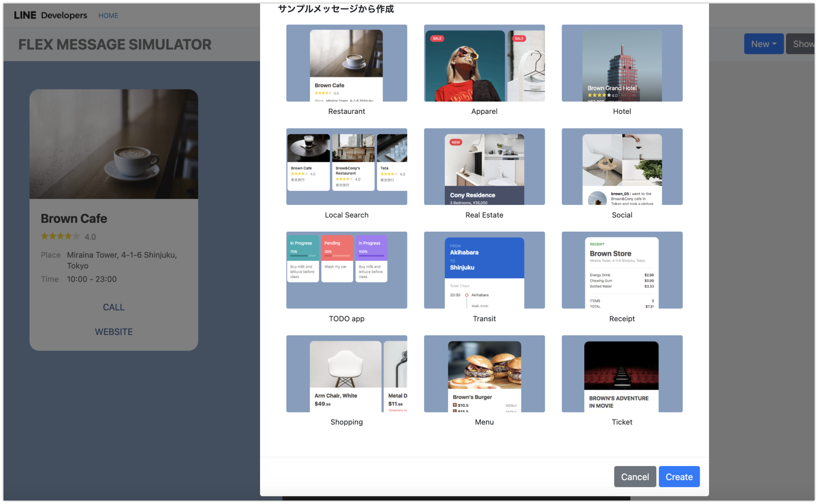Pick the Menu burger sample thumbnail
Image resolution: width=818 pixels, height=504 pixels.
(484, 373)
